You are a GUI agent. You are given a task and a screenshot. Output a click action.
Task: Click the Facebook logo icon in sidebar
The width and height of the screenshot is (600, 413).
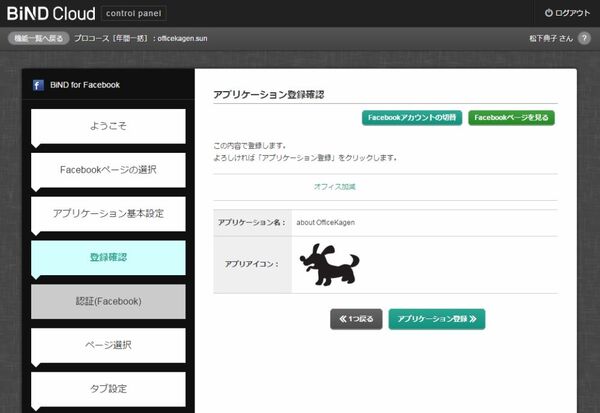pos(38,85)
